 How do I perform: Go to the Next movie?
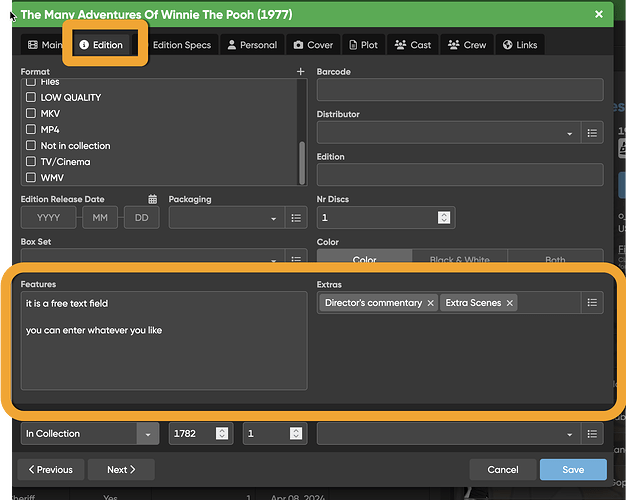pyautogui.click(x=121, y=470)
